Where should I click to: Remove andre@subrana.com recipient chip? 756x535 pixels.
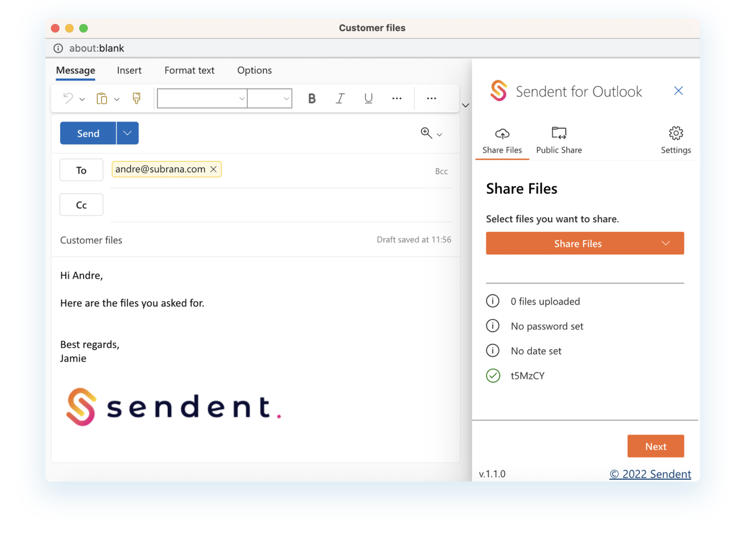[x=214, y=169]
